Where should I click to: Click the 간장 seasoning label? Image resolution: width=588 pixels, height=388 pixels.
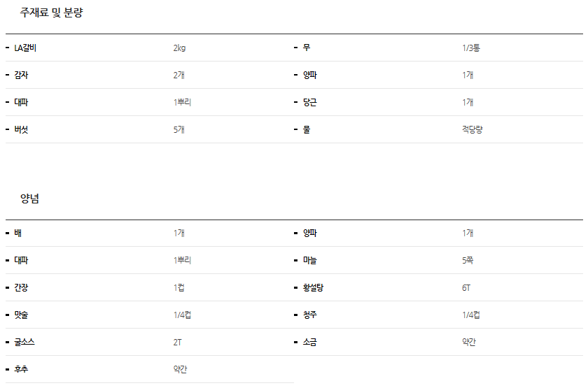pyautogui.click(x=21, y=287)
